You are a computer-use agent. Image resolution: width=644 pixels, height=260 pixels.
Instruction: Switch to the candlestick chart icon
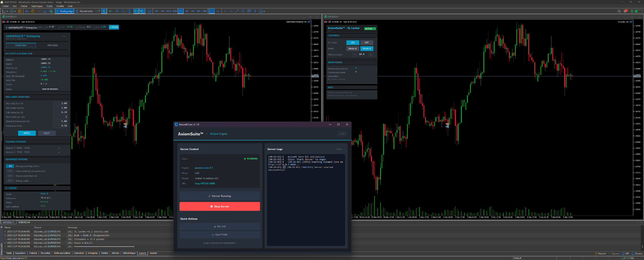[x=104, y=11]
